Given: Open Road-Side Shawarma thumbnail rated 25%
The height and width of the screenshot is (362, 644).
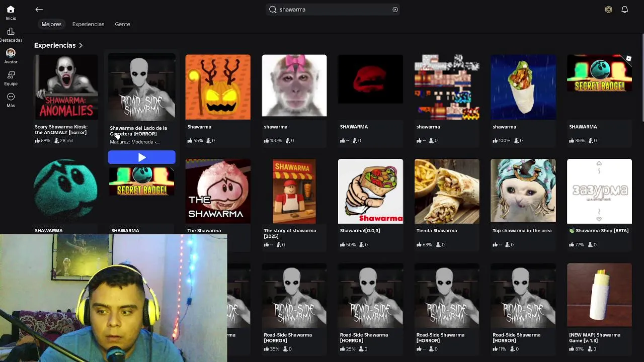Looking at the screenshot, I should 370,295.
